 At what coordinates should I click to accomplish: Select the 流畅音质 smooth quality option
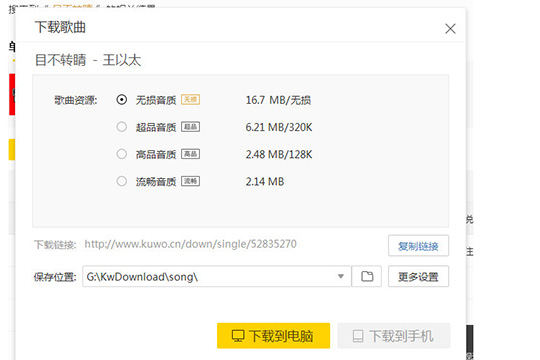coord(122,181)
